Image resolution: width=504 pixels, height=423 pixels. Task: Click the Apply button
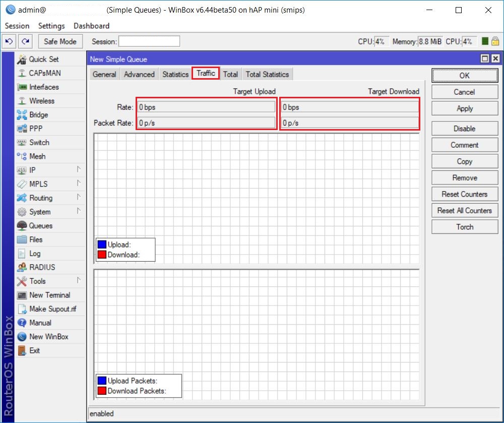click(x=465, y=108)
